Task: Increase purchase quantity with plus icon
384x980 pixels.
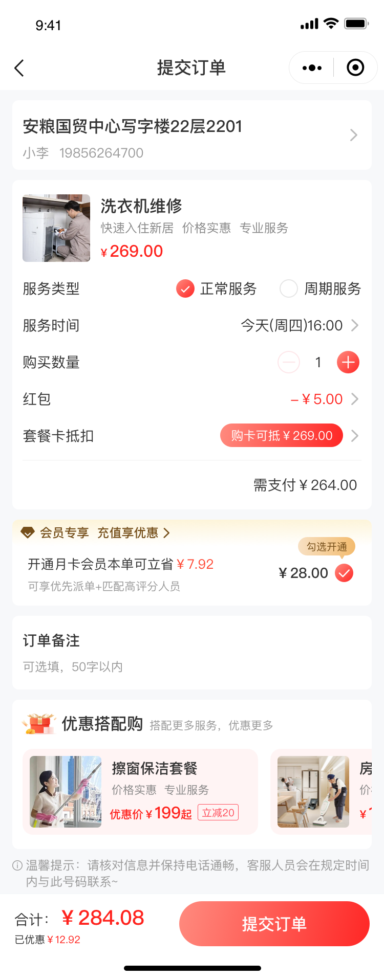Action: [x=348, y=363]
